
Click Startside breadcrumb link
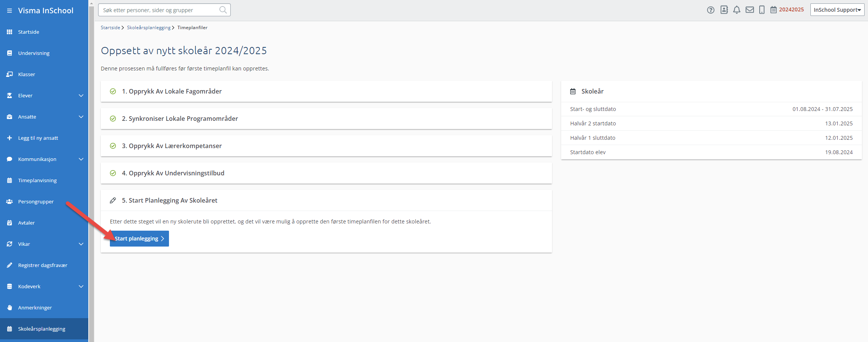click(x=110, y=28)
